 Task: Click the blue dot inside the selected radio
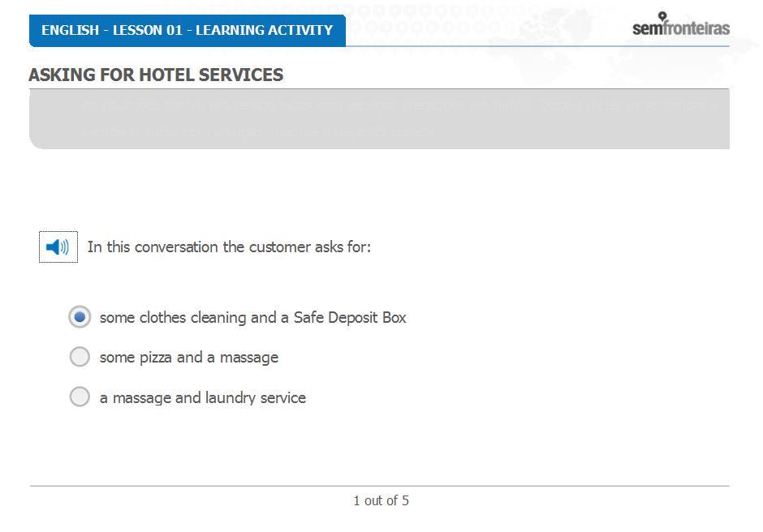point(80,317)
